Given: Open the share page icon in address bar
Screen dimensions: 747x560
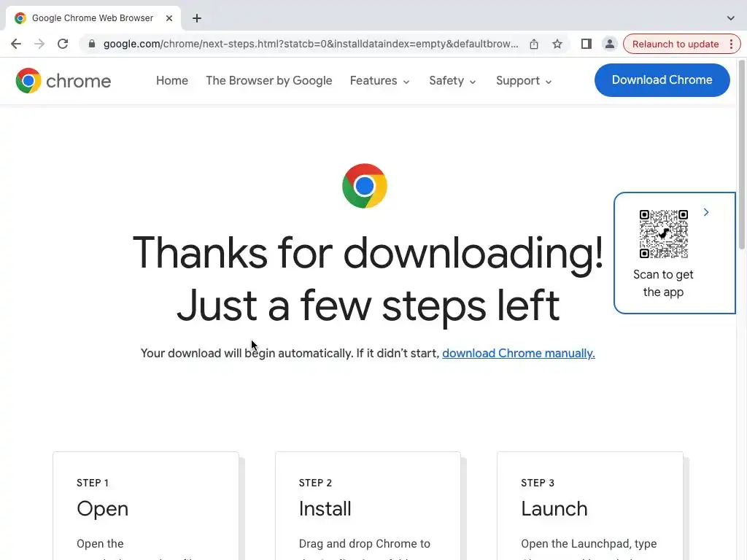Looking at the screenshot, I should 534,44.
